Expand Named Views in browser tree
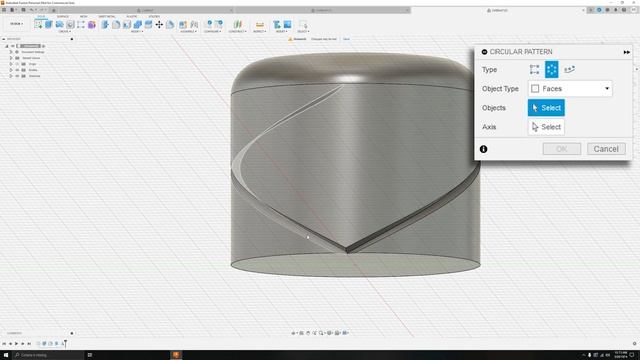The width and height of the screenshot is (640, 360). 11,58
